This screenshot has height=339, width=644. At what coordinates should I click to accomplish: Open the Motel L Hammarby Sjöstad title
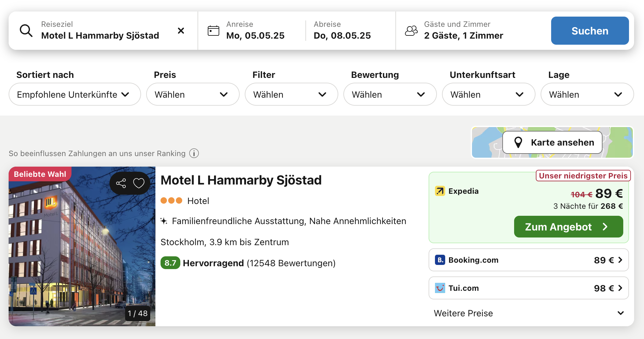(x=241, y=180)
